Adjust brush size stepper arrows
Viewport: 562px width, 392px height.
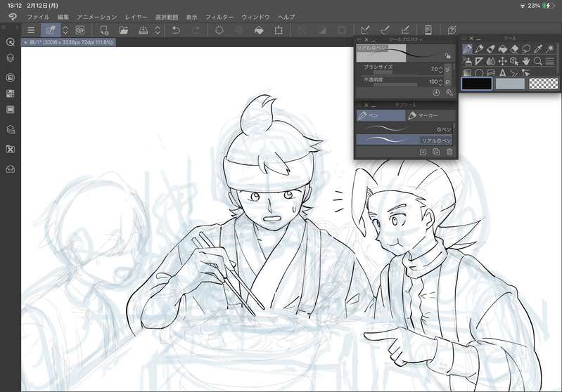(x=440, y=69)
